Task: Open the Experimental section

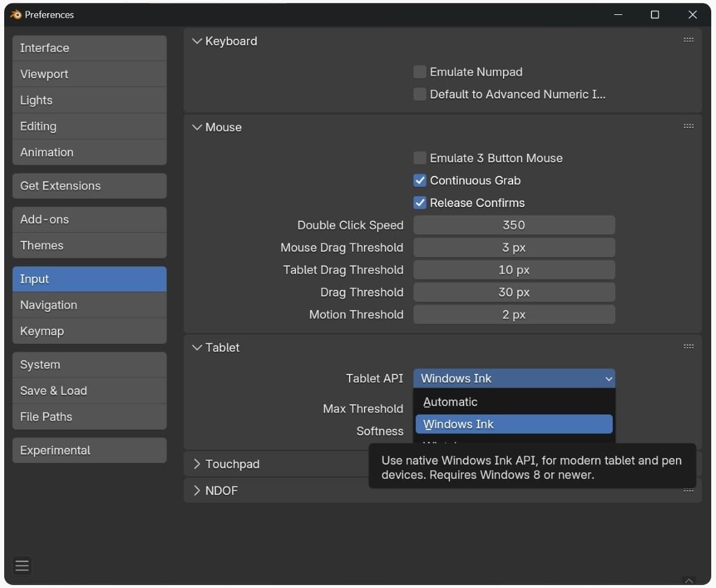Action: (x=89, y=450)
